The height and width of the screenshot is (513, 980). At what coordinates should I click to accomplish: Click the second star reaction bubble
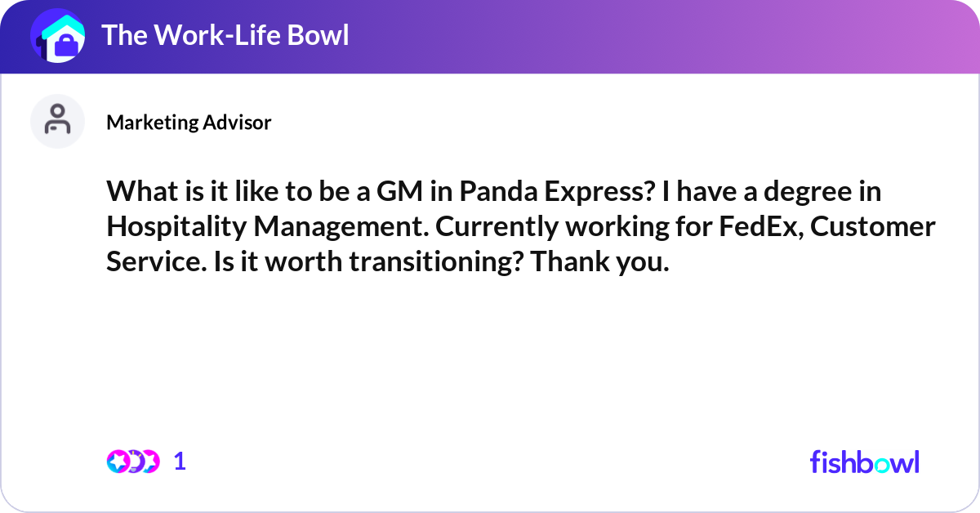150,461
